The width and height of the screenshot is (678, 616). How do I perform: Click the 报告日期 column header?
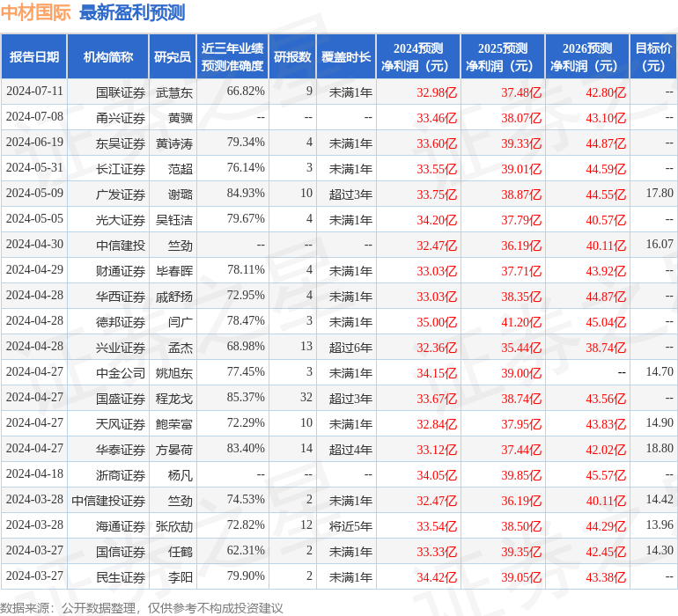tap(34, 56)
